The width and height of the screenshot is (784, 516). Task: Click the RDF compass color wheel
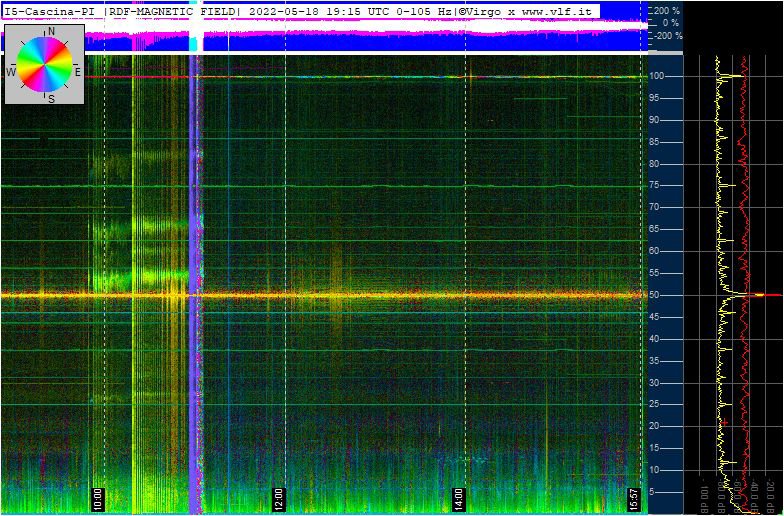tap(44, 64)
